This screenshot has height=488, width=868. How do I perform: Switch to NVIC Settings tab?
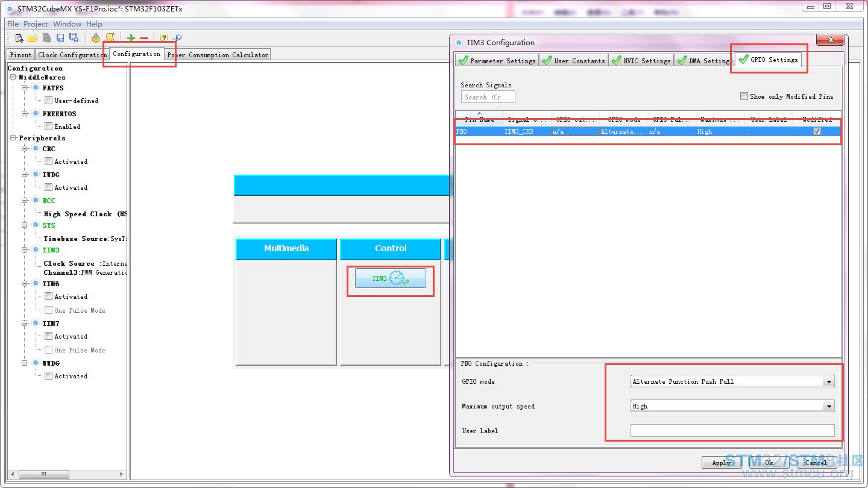[641, 60]
